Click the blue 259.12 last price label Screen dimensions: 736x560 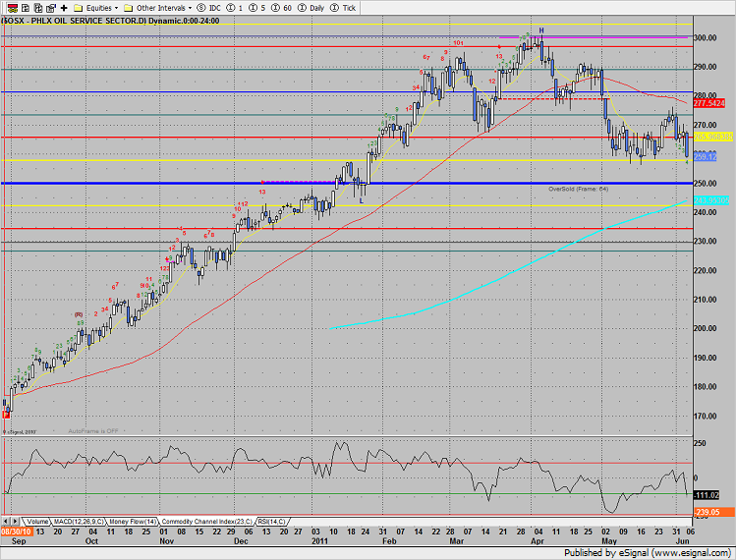point(705,157)
